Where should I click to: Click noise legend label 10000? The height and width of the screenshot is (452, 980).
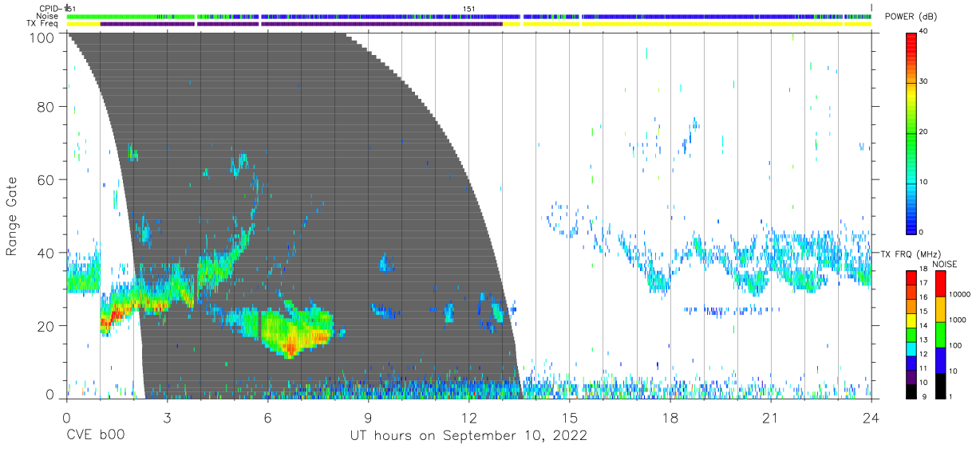tap(958, 294)
